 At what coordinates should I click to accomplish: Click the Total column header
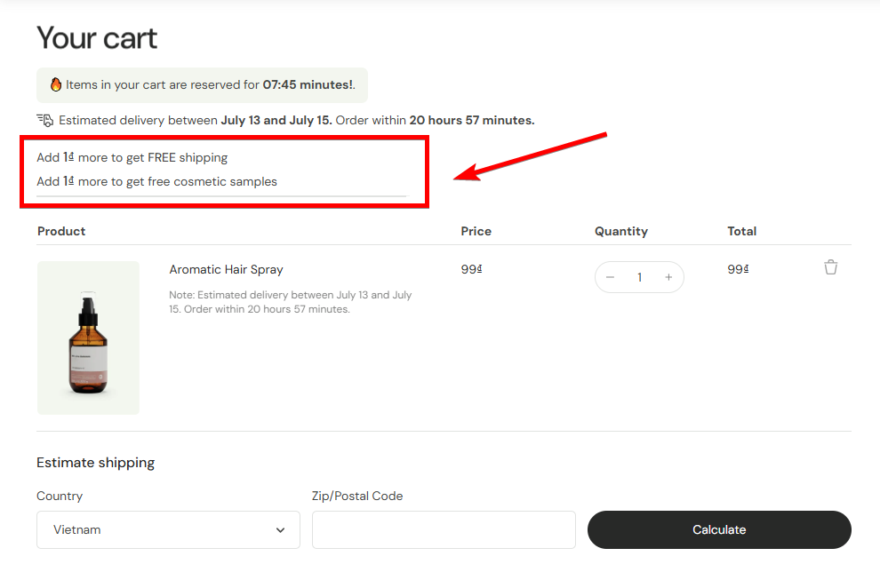click(741, 231)
